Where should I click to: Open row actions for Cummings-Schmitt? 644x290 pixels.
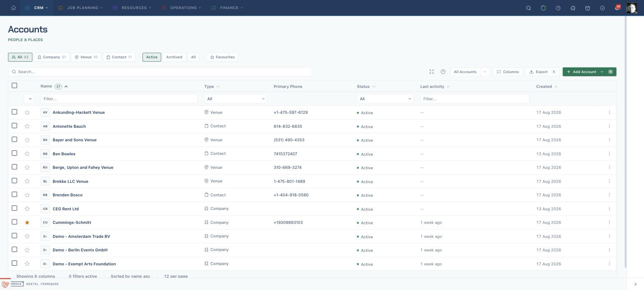pos(609,222)
